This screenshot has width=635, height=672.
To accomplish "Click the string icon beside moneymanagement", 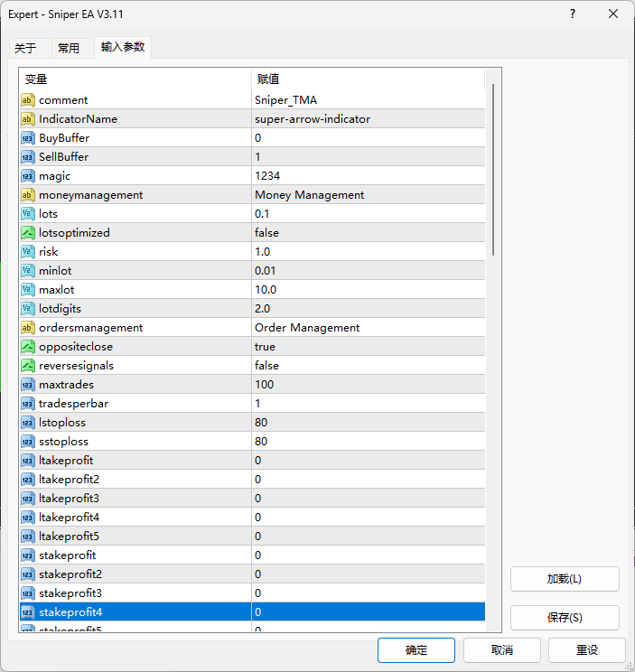I will (28, 195).
